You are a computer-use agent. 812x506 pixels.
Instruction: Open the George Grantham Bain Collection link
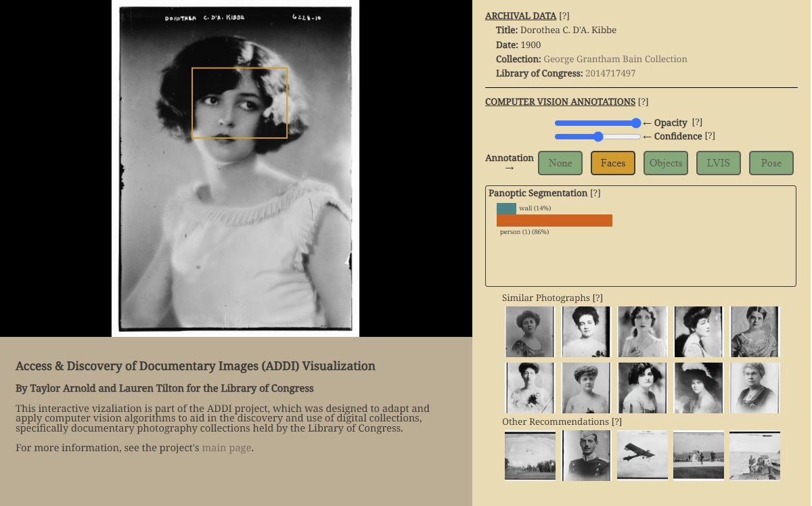[615, 59]
